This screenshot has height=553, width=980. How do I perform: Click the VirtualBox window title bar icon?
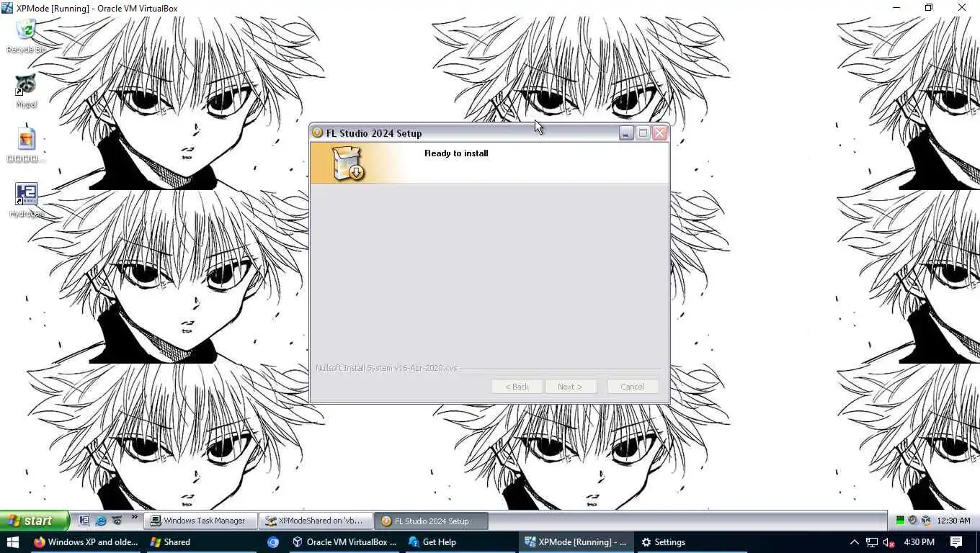[x=7, y=8]
